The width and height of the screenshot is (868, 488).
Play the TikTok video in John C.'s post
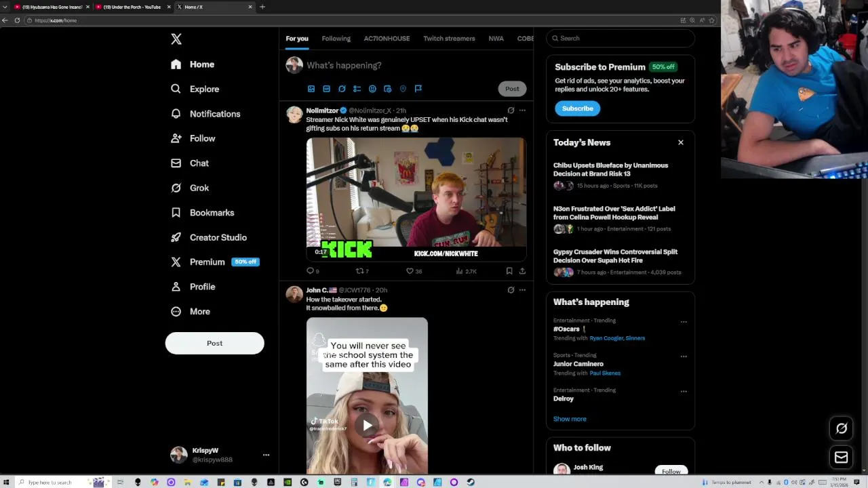point(367,426)
